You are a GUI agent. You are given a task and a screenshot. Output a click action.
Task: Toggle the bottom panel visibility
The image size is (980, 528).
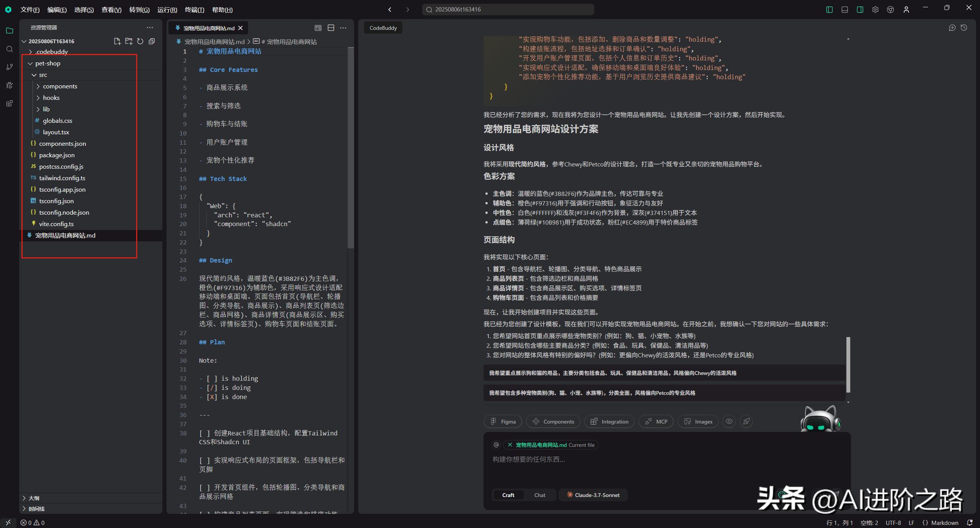point(844,10)
